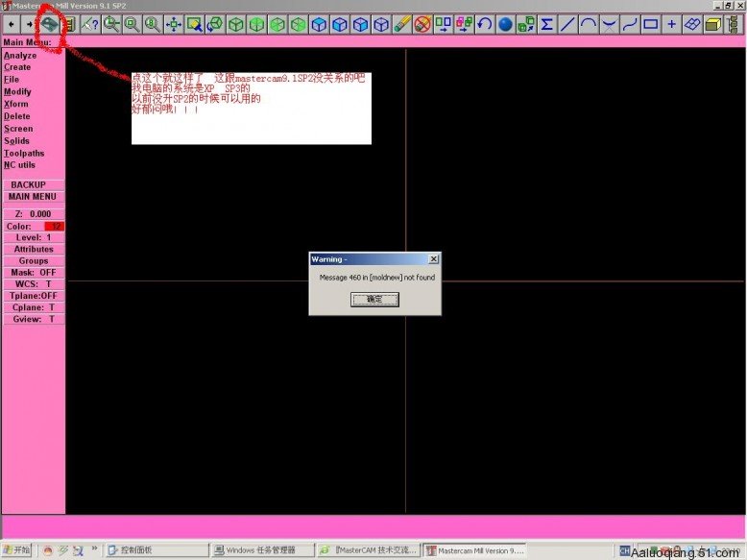Click the Unzoom by 0.8 magnifier

(153, 24)
